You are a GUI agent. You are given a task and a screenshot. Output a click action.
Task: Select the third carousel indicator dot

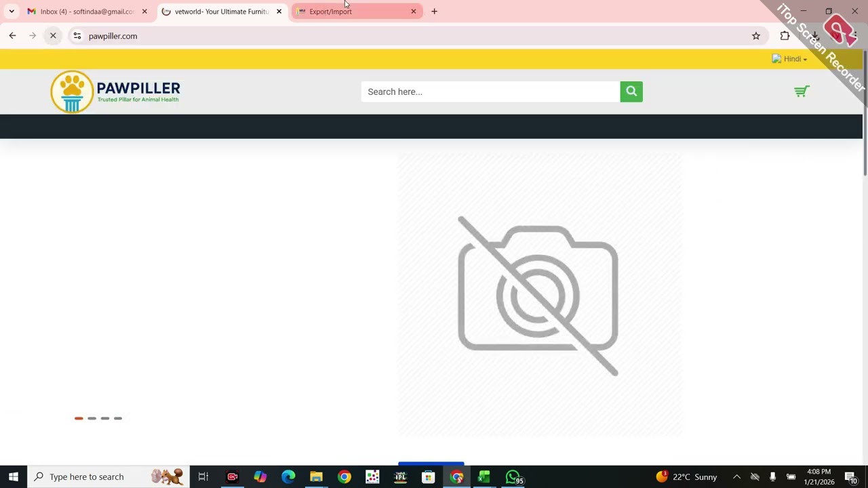point(105,418)
